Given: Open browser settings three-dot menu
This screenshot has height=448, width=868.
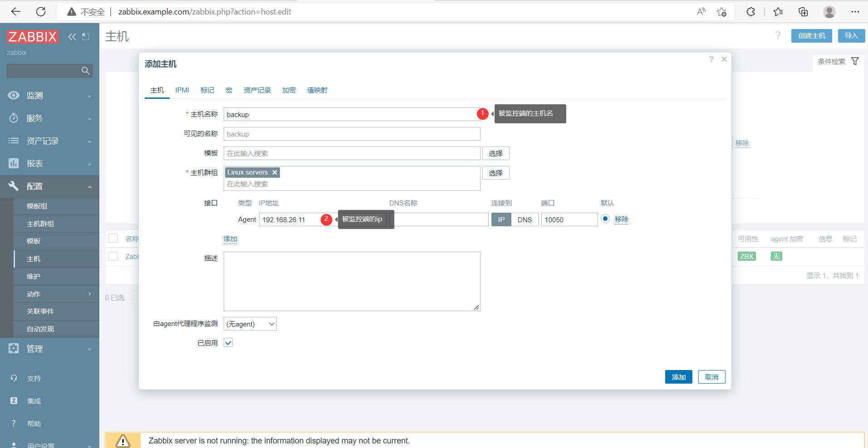Looking at the screenshot, I should tap(855, 12).
